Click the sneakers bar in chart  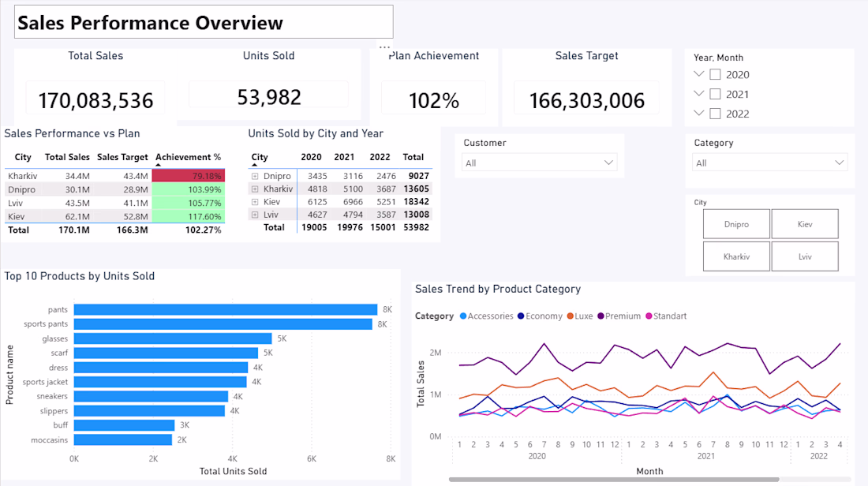coord(151,396)
